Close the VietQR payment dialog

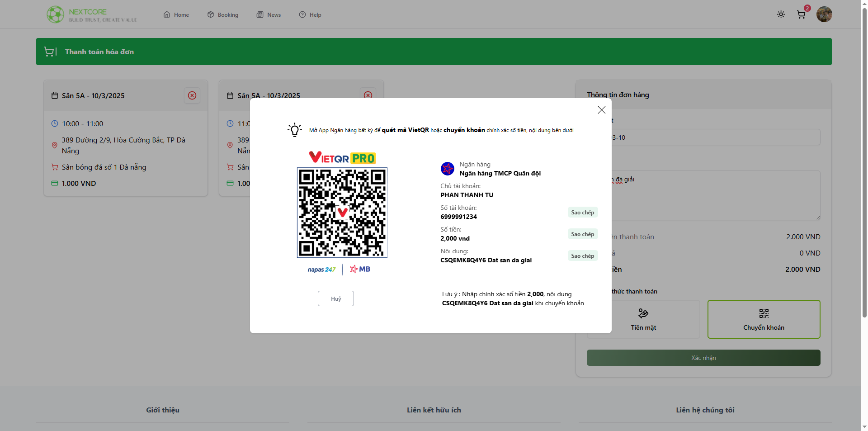(x=601, y=110)
